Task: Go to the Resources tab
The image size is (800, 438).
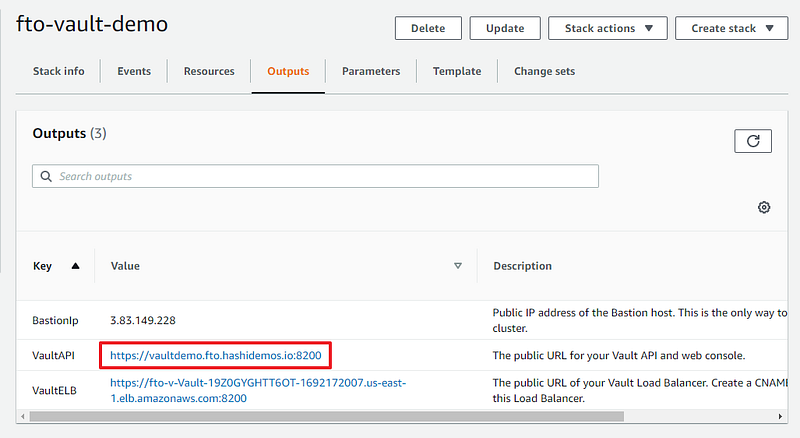Action: pyautogui.click(x=209, y=71)
